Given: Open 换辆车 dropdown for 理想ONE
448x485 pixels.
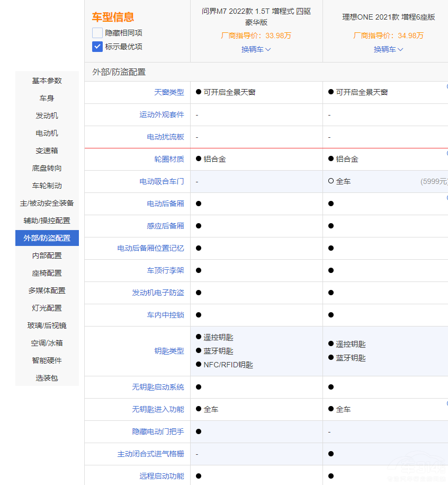Looking at the screenshot, I should pyautogui.click(x=389, y=49).
